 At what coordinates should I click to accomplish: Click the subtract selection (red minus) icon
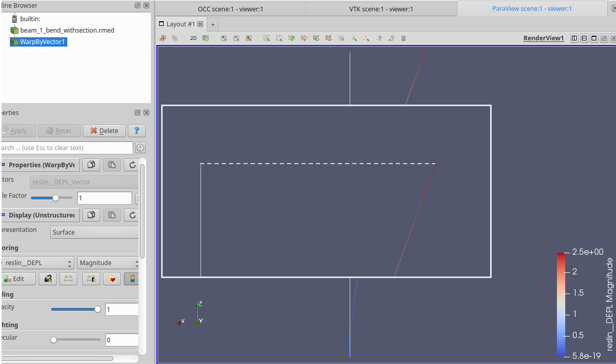coord(236,38)
